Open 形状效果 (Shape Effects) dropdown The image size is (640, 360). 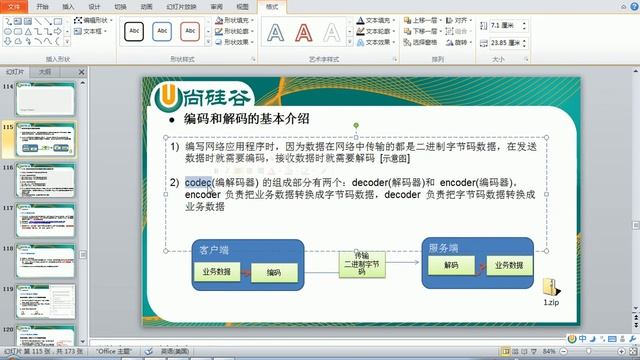pos(235,42)
